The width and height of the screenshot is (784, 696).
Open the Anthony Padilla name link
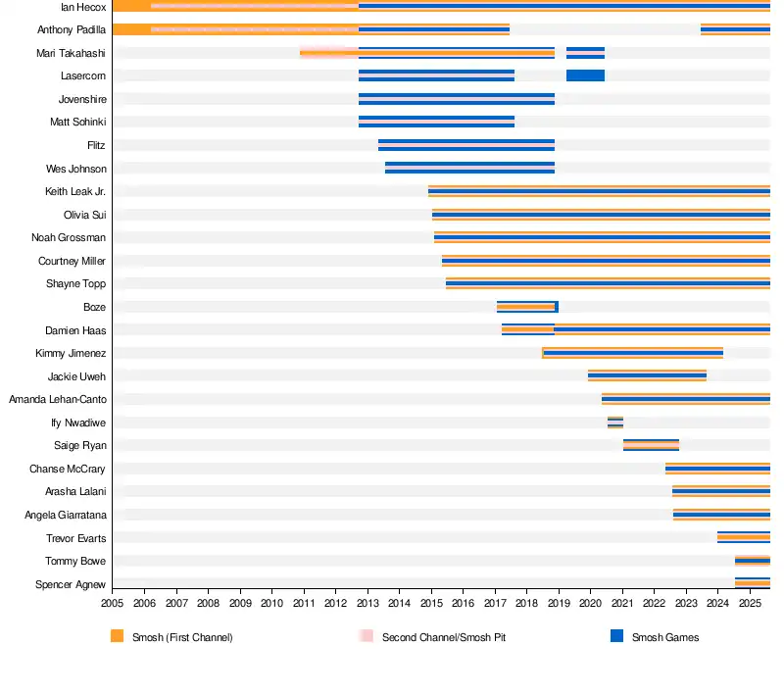(72, 29)
